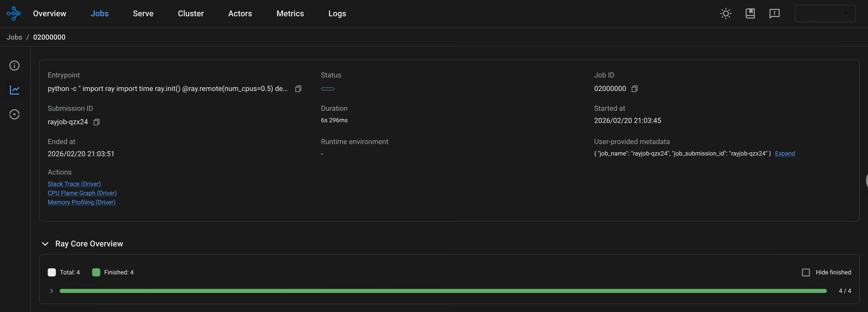Click the Status progress indicator

coord(328,89)
